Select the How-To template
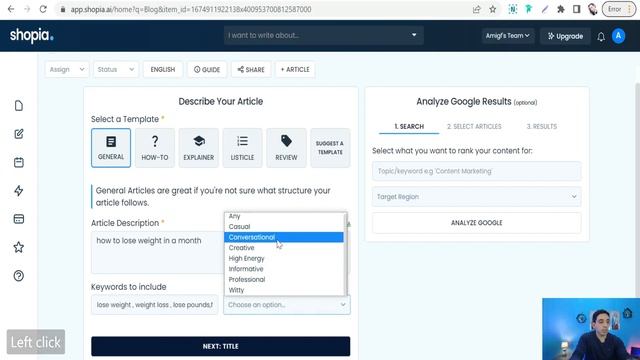Screen dimensions: 640x360 coord(155,148)
